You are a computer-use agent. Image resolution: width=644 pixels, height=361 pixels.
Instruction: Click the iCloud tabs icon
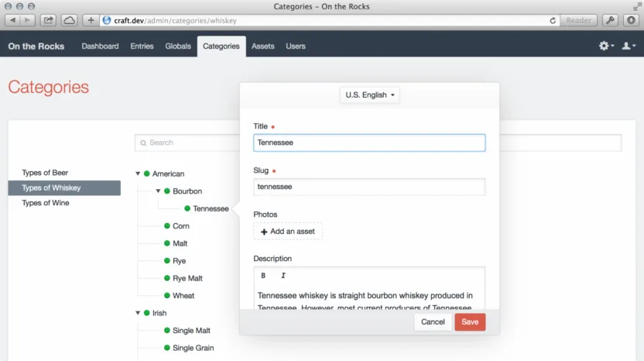point(70,20)
